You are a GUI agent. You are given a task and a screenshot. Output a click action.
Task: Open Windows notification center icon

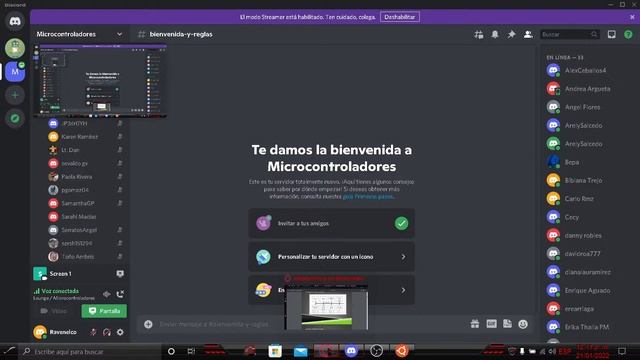[x=622, y=351]
